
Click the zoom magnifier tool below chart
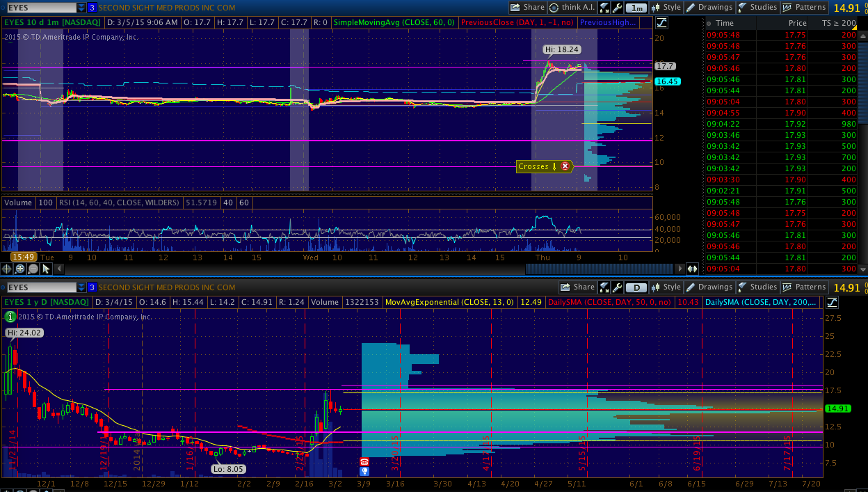coord(20,269)
